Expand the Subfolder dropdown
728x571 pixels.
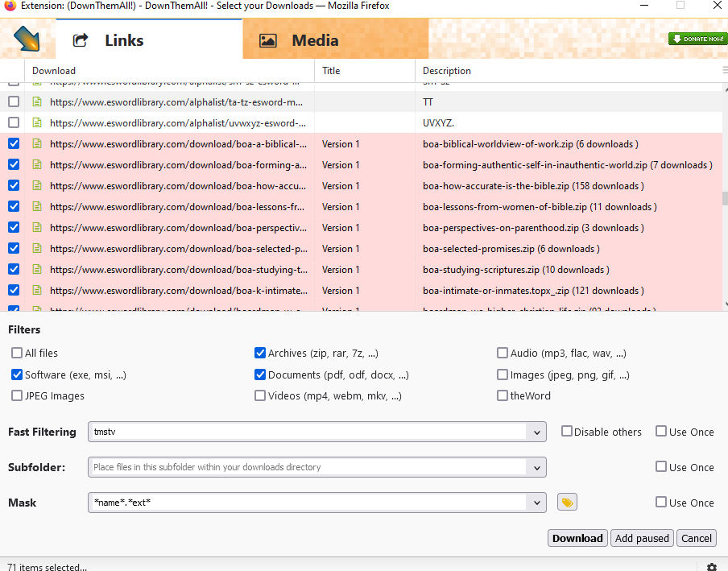tap(536, 467)
